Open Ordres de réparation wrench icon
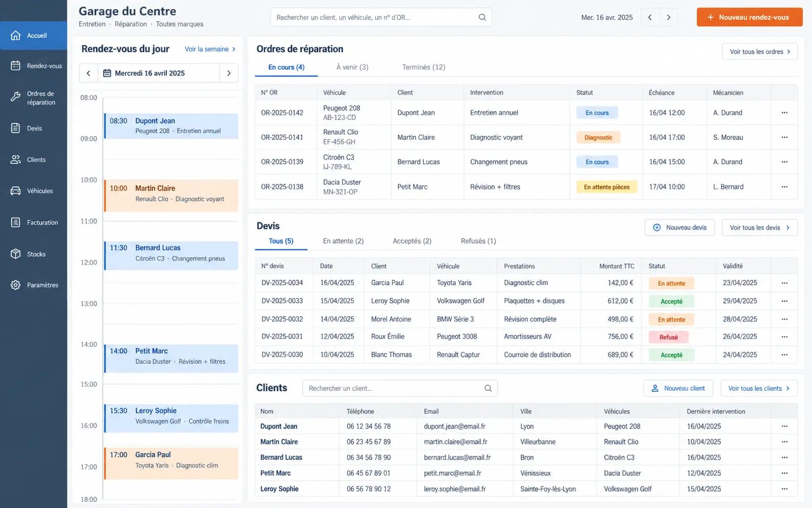The width and height of the screenshot is (812, 508). (x=16, y=97)
